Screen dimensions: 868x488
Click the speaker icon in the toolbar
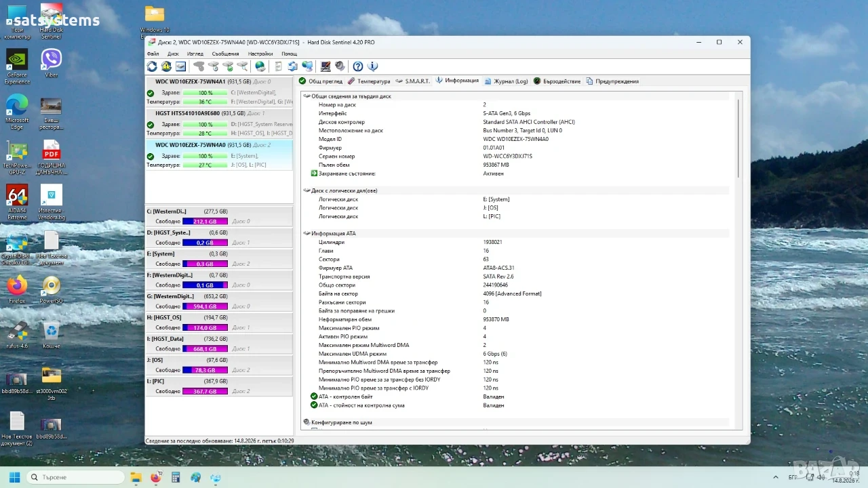point(340,66)
